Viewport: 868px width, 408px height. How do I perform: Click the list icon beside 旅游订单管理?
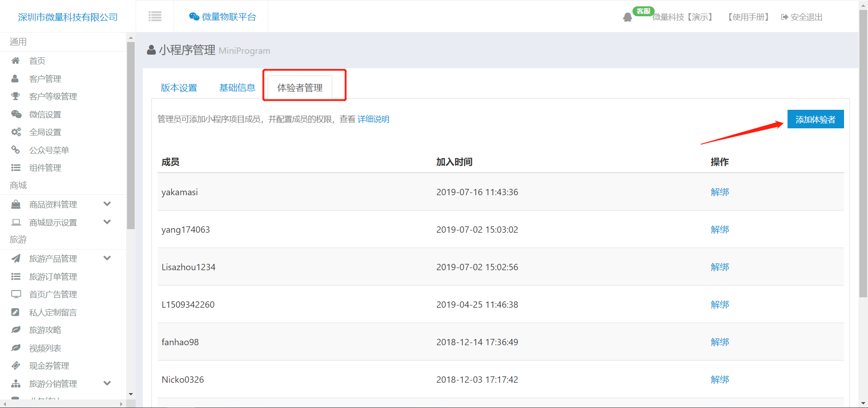[16, 277]
